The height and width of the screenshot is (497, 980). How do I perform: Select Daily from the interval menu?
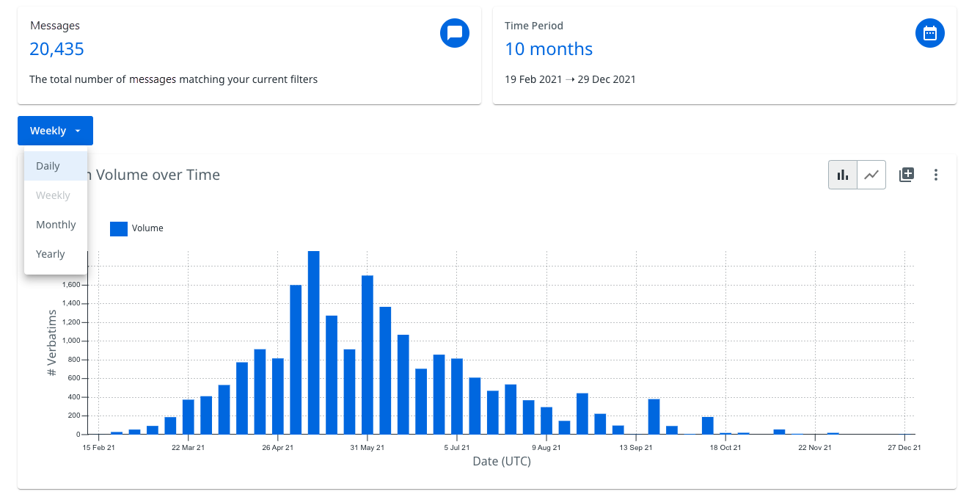click(48, 166)
